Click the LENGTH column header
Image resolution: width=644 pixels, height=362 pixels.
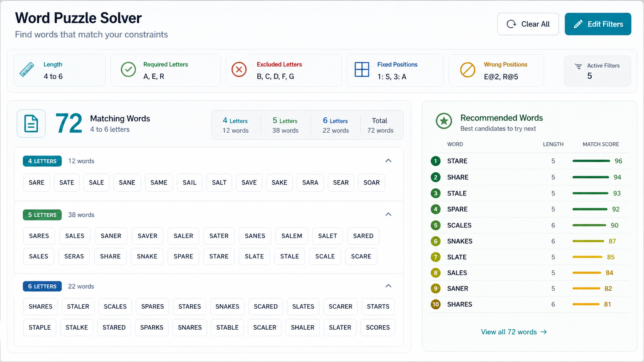553,144
